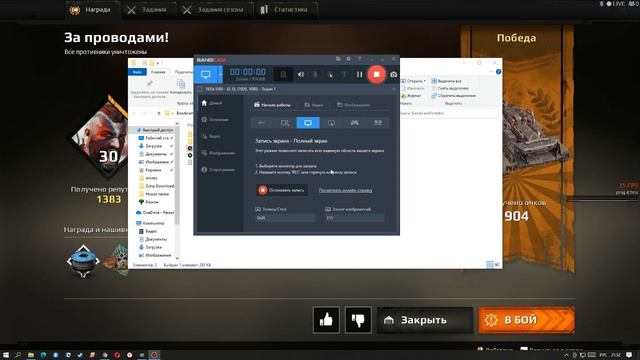Viewport: 640px width, 360px height.
Task: Toggle the Bandicam speaker sound icon
Action: [x=301, y=74]
